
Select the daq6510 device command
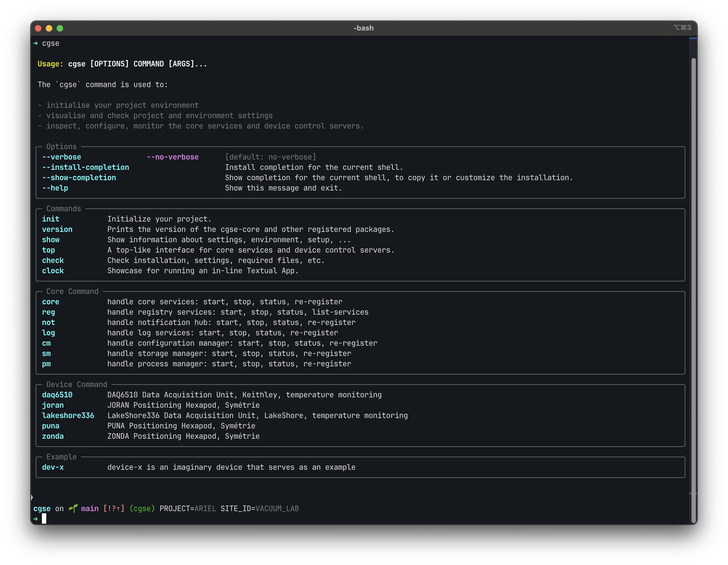click(57, 394)
